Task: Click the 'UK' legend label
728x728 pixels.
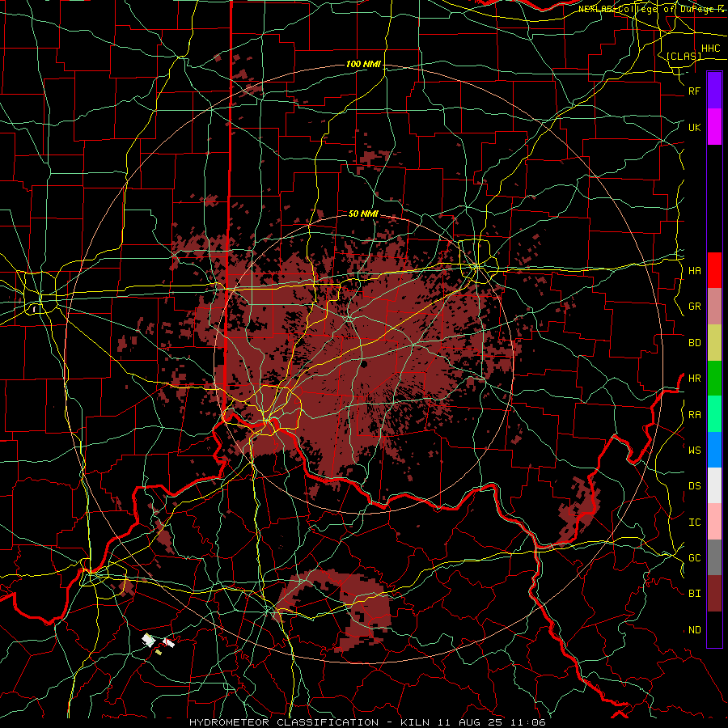Action: [694, 128]
